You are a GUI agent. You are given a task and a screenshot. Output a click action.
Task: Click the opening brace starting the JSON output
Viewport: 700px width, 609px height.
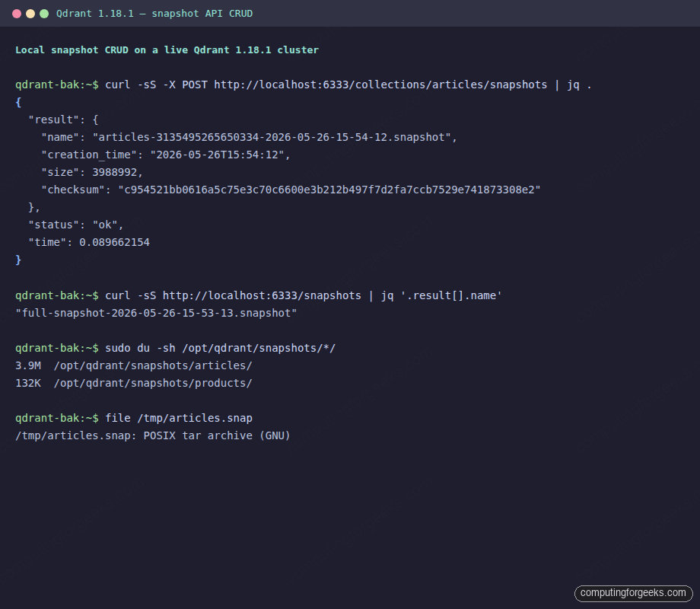[18, 102]
